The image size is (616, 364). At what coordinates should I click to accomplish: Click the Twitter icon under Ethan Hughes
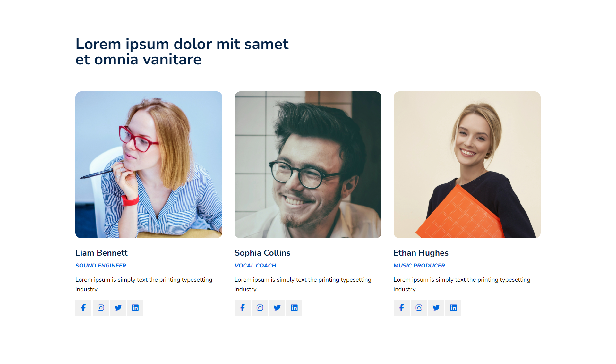436,308
